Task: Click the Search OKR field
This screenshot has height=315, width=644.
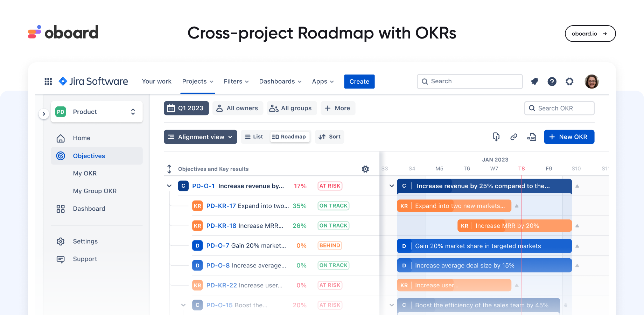Action: pyautogui.click(x=559, y=108)
